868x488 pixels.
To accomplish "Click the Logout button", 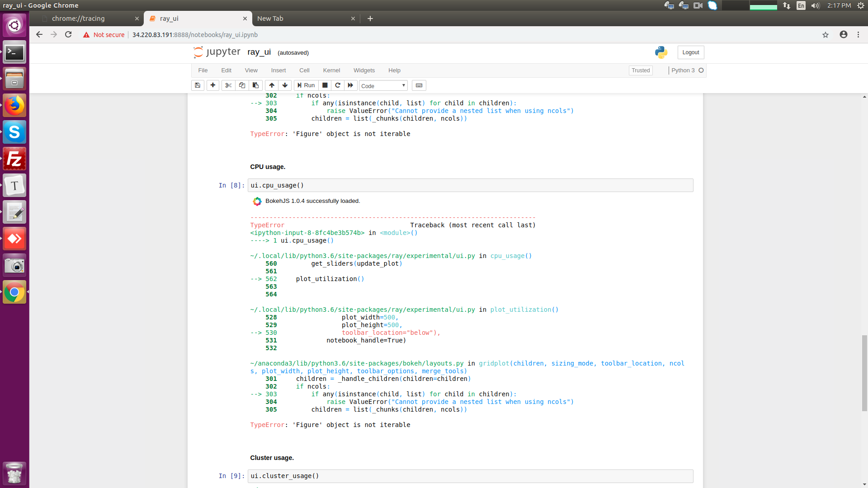I will tap(691, 52).
